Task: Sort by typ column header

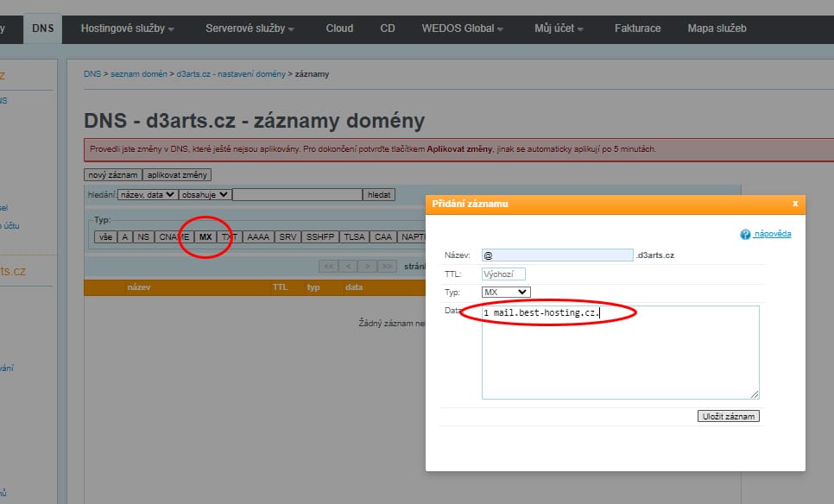Action: tap(313, 287)
